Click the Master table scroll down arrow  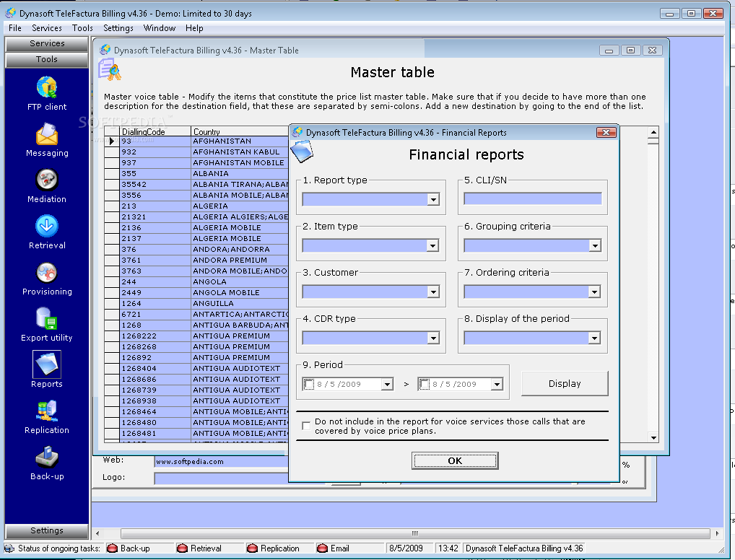pos(653,438)
